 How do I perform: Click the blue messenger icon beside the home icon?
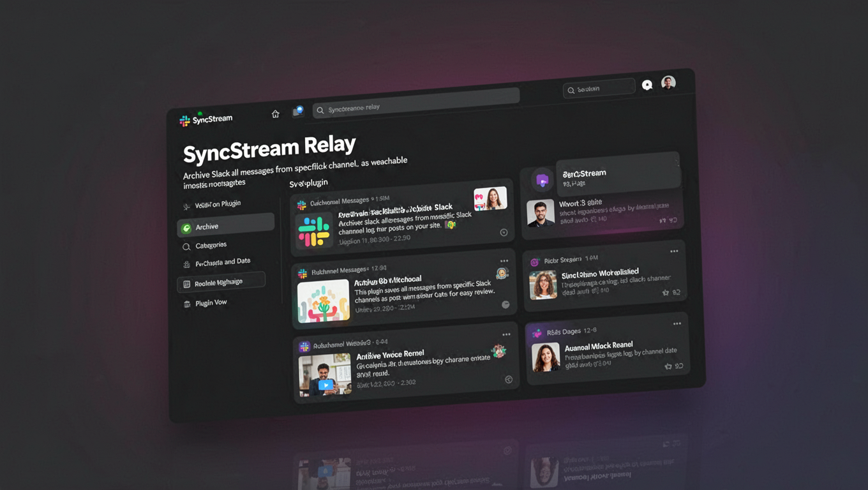[x=297, y=110]
